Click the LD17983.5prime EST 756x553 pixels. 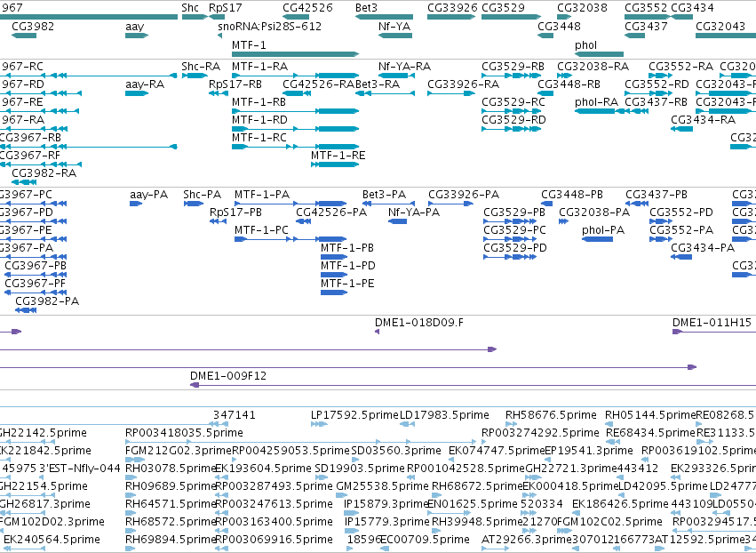[x=408, y=424]
